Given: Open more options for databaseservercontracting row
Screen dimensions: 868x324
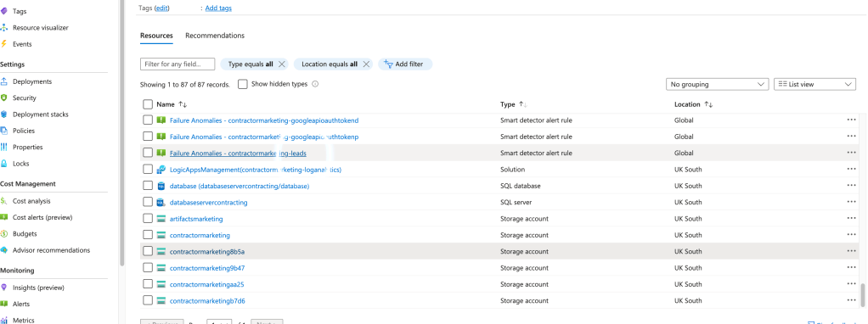Looking at the screenshot, I should (x=851, y=202).
